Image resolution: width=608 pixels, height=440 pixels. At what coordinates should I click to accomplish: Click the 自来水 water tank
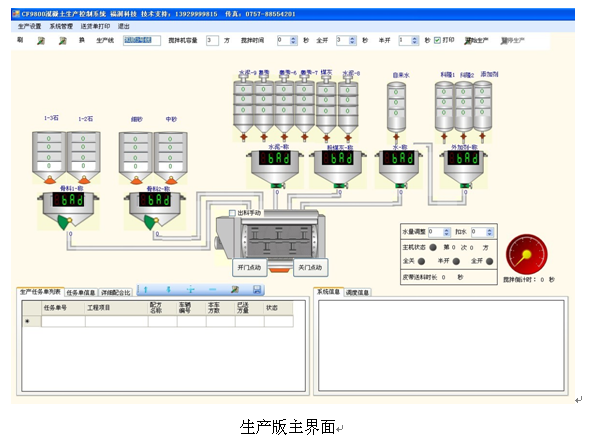coord(396,110)
